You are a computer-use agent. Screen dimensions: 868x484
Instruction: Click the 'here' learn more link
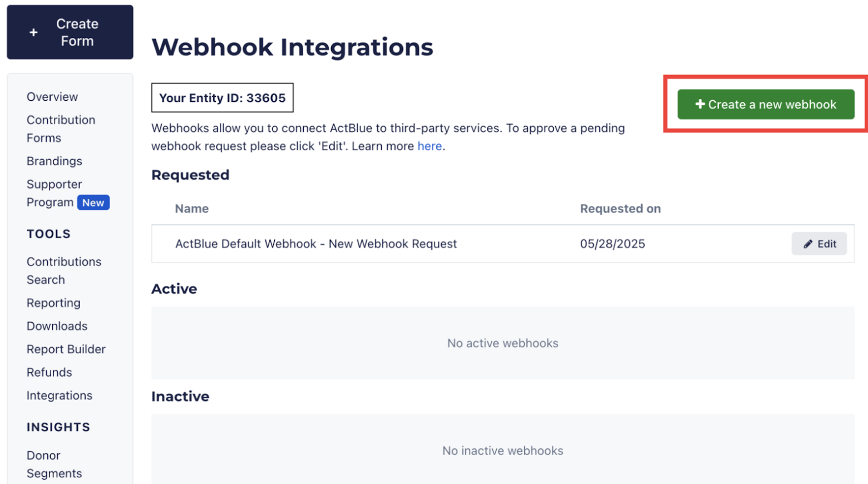430,146
